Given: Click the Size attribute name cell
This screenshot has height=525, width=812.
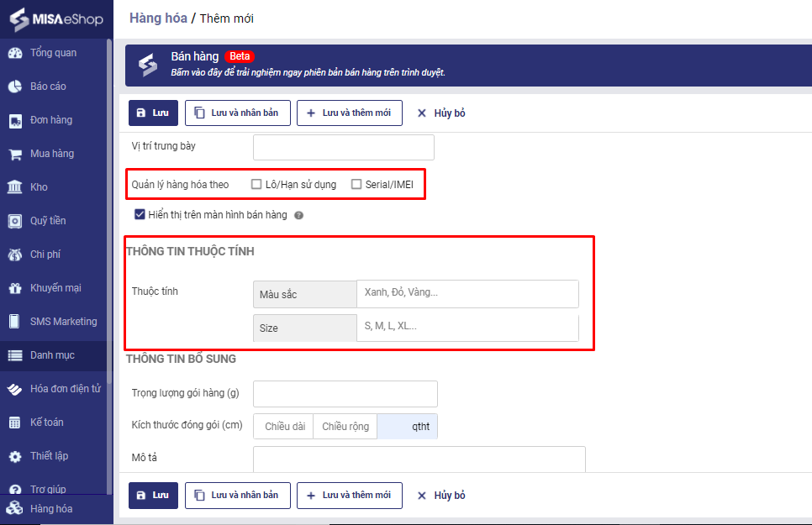Looking at the screenshot, I should click(x=305, y=328).
